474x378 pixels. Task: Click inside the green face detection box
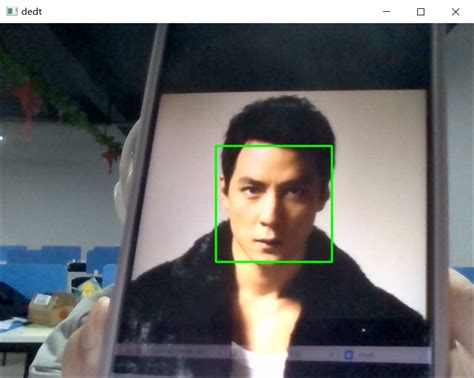[x=274, y=204]
